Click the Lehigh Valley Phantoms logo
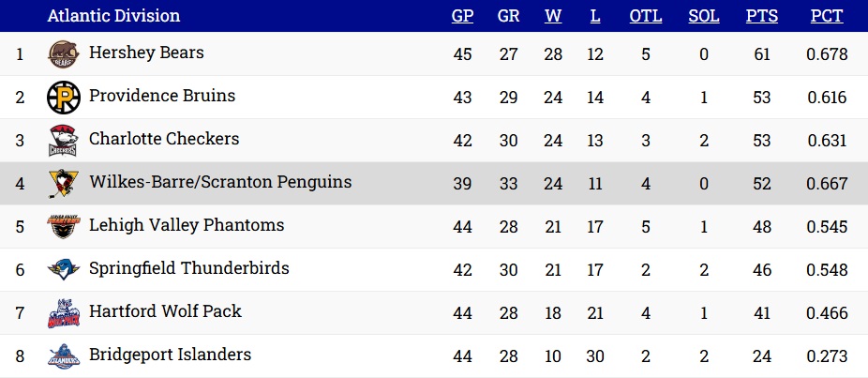This screenshot has width=868, height=378. 63,227
